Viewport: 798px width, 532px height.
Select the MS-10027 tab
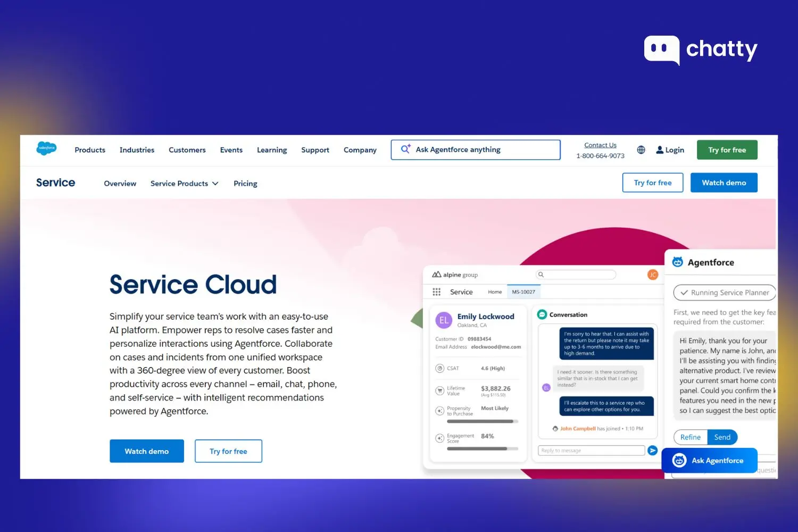(x=523, y=292)
